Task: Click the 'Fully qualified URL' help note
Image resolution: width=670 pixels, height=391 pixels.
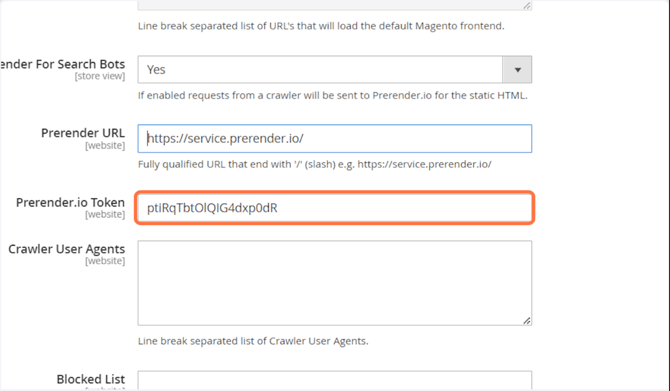Action: click(x=314, y=165)
